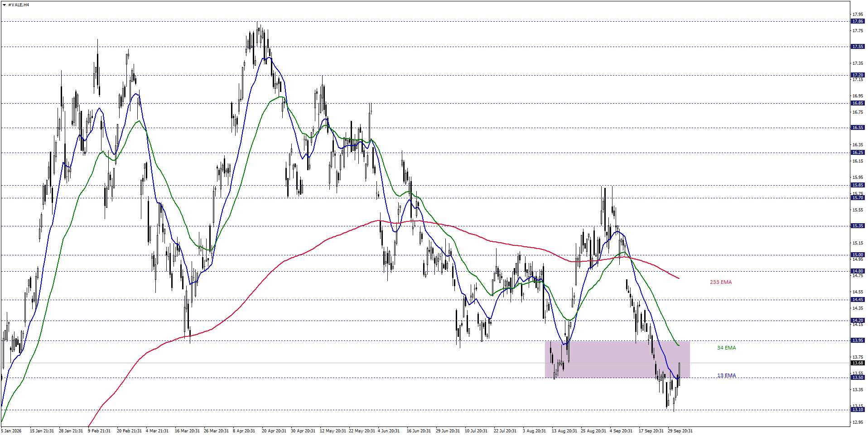Viewport: 868px width, 436px height.
Task: Click the 13 Aug 20:31 time label
Action: point(564,431)
